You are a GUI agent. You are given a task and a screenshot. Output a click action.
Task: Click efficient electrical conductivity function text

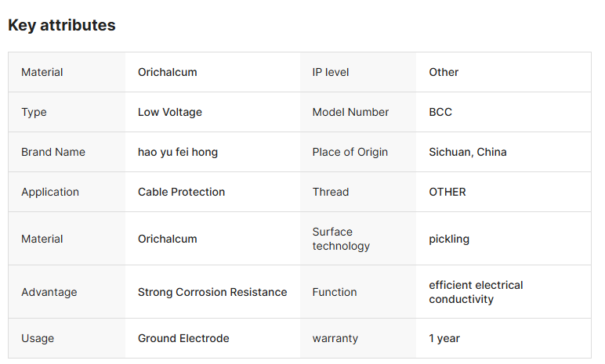(x=476, y=292)
